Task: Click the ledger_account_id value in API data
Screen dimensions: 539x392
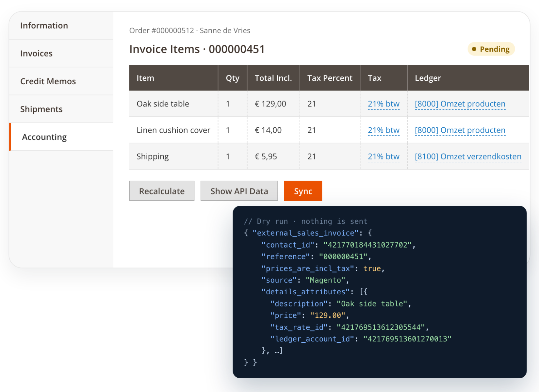Action: tap(407, 339)
